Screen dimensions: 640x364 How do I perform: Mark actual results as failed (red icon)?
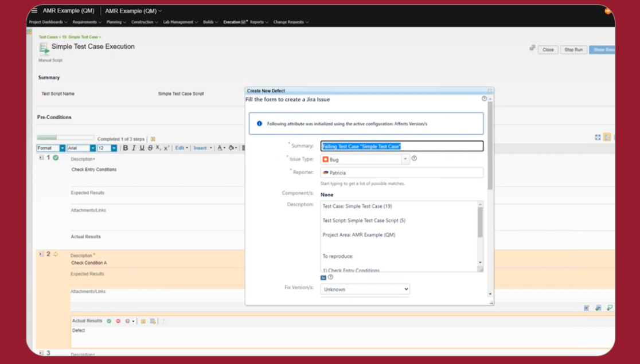(x=118, y=321)
